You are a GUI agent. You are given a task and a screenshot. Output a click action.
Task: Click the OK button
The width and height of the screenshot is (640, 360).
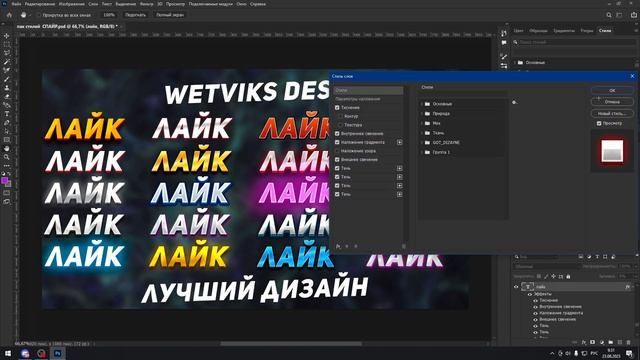[612, 90]
